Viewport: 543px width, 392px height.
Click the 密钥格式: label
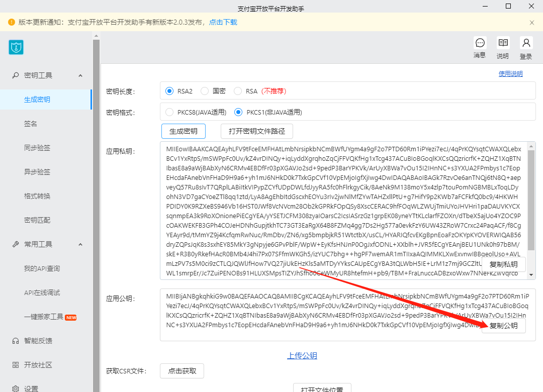tap(121, 113)
